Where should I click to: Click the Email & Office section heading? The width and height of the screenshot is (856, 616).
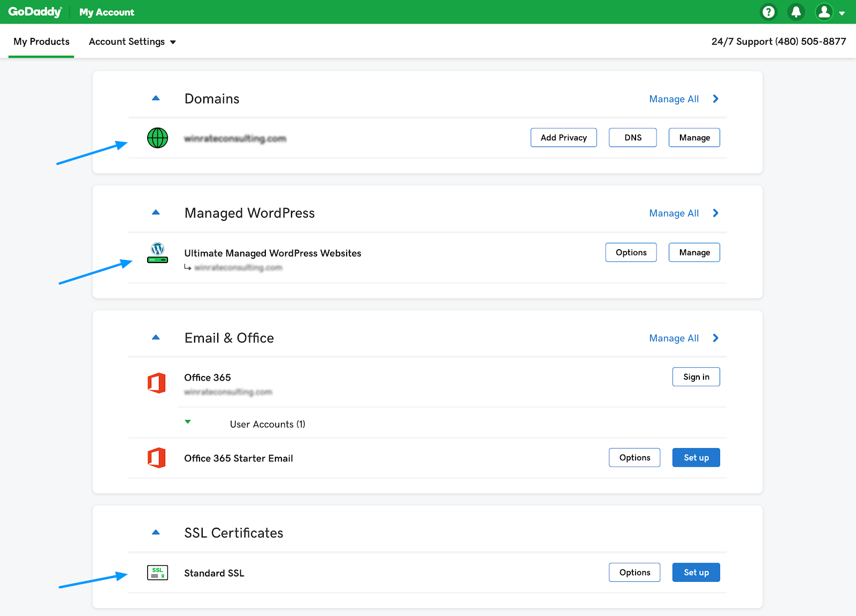click(229, 338)
